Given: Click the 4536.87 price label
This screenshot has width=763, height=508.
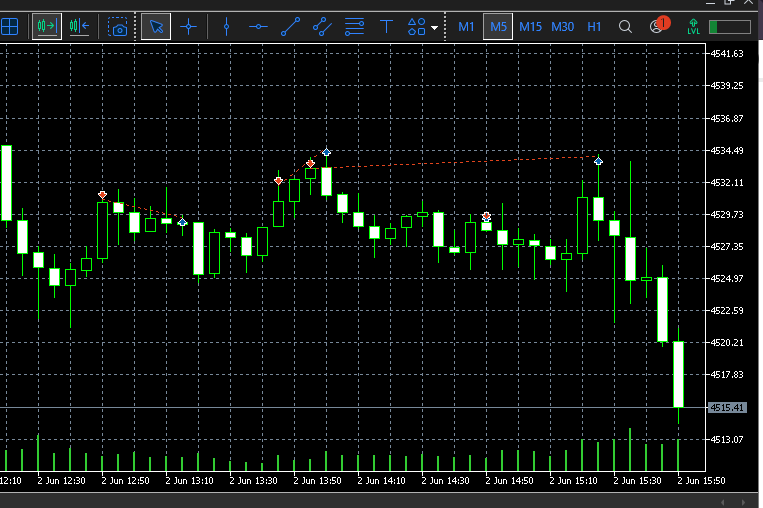Looking at the screenshot, I should (727, 118).
